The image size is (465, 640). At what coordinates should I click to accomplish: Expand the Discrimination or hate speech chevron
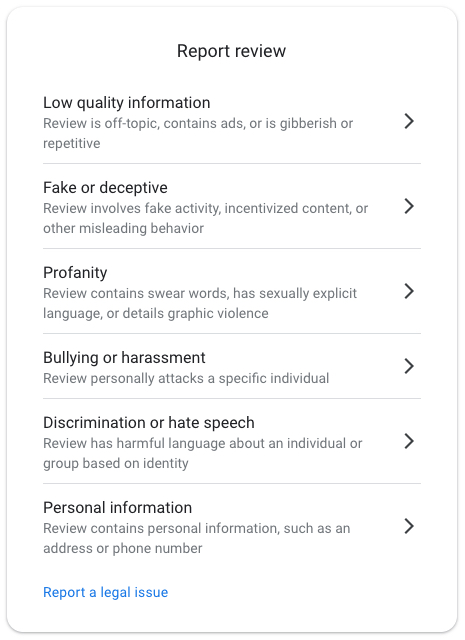[x=409, y=441]
